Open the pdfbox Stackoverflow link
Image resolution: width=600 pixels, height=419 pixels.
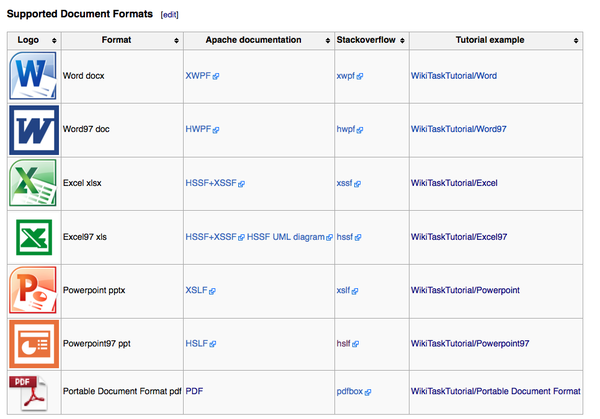pyautogui.click(x=351, y=392)
